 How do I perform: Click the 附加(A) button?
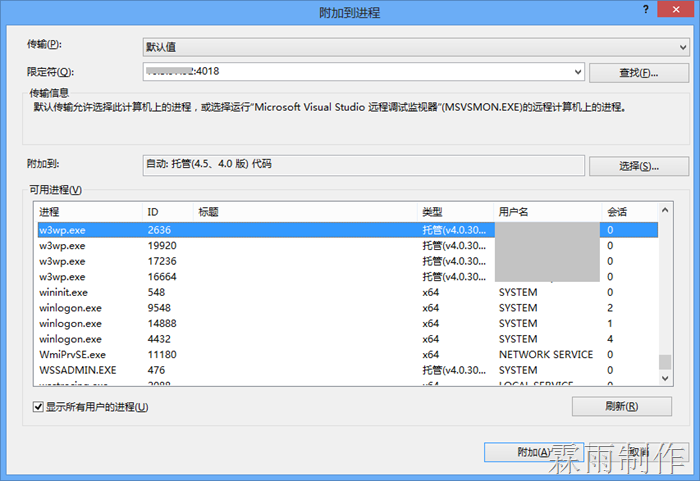pyautogui.click(x=533, y=452)
